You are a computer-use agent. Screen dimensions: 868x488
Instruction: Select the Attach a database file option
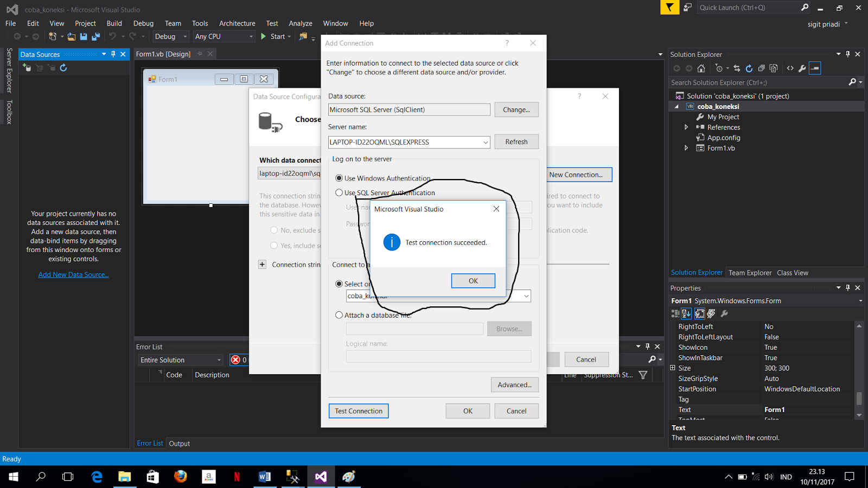pos(339,315)
